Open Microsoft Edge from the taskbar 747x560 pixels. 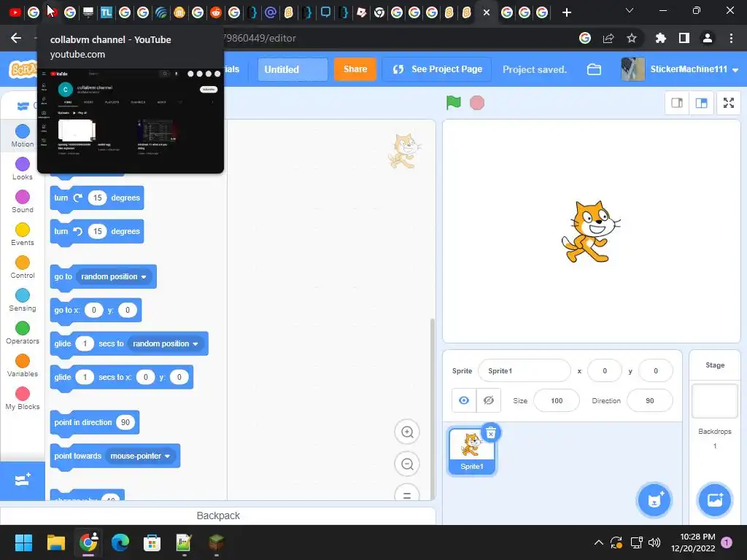(120, 542)
